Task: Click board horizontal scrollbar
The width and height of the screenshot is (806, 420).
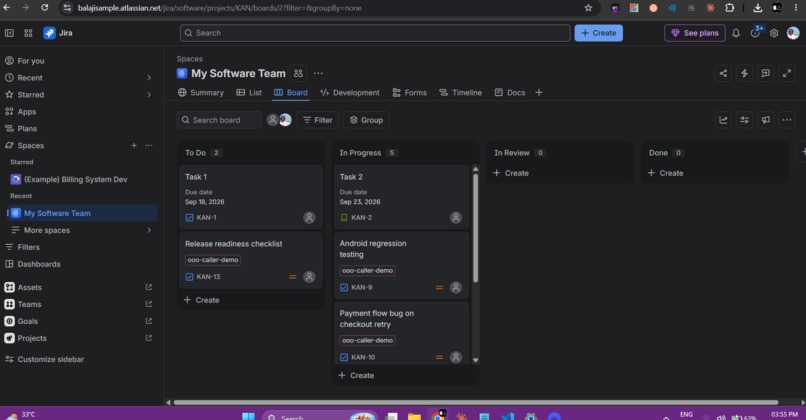Action: pos(476,403)
